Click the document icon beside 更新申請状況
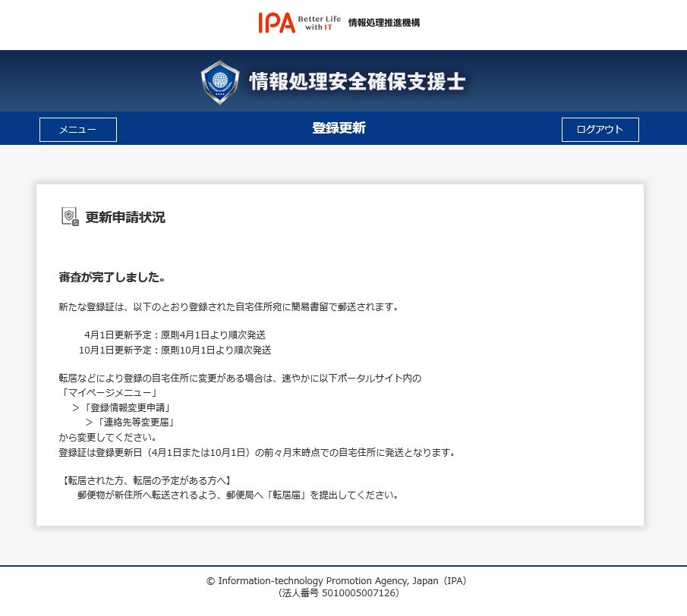687x616 pixels. pos(70,217)
